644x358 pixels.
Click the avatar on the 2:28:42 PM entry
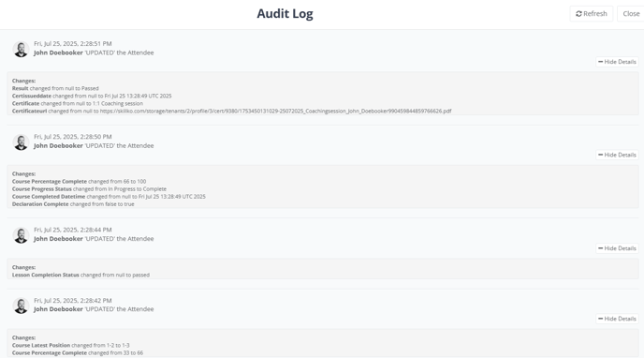21,306
